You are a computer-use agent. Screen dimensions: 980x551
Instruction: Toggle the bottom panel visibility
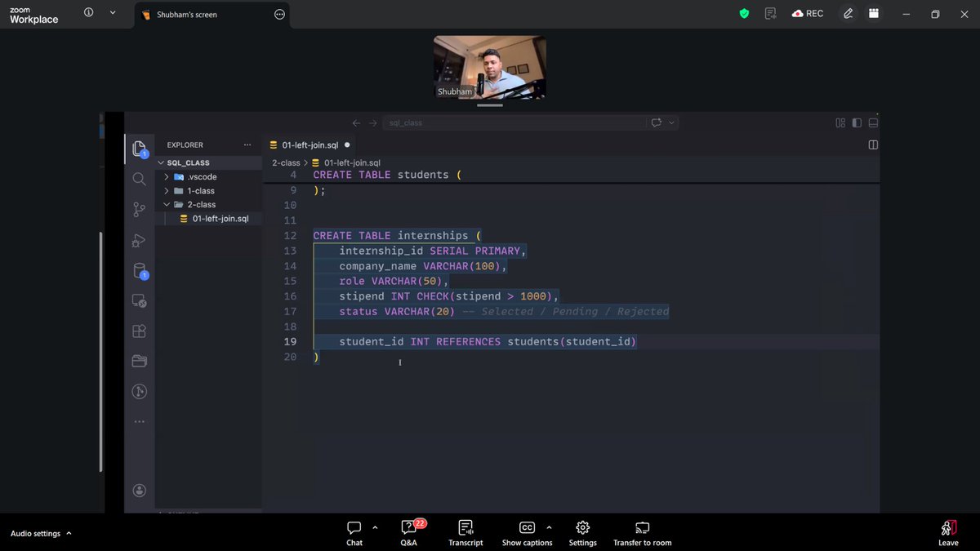click(873, 123)
